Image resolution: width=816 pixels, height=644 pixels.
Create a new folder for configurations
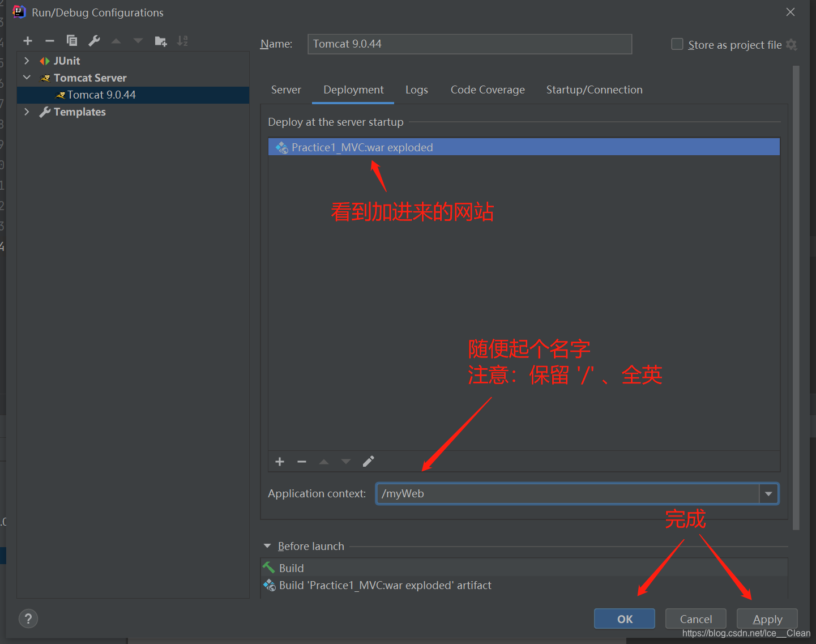pos(160,40)
